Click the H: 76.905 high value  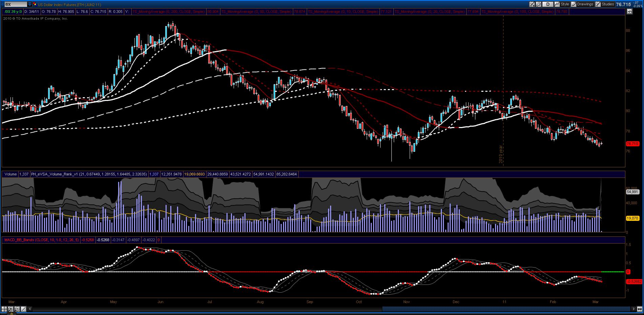tap(66, 12)
